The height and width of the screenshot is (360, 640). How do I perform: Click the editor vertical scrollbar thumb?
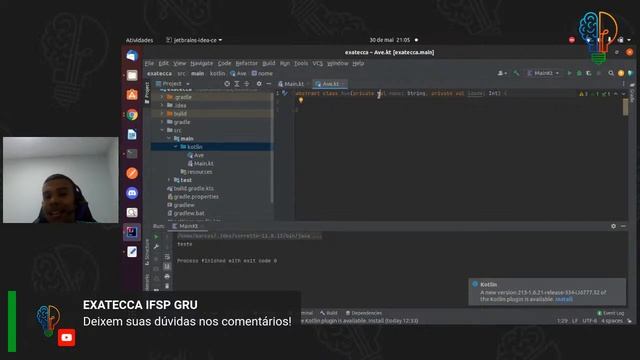[x=625, y=107]
